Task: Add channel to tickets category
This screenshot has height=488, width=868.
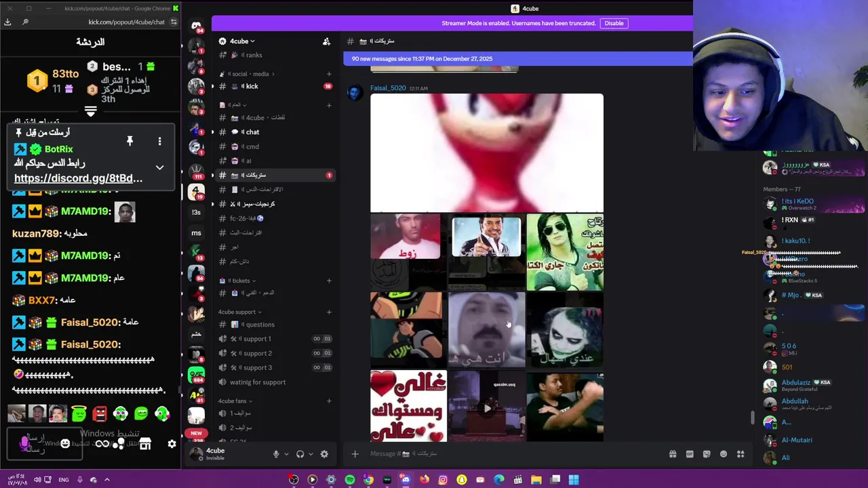Action: [329, 281]
